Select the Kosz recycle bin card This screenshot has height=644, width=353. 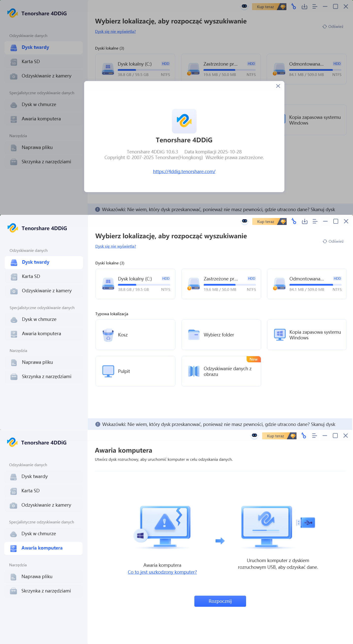click(x=135, y=334)
